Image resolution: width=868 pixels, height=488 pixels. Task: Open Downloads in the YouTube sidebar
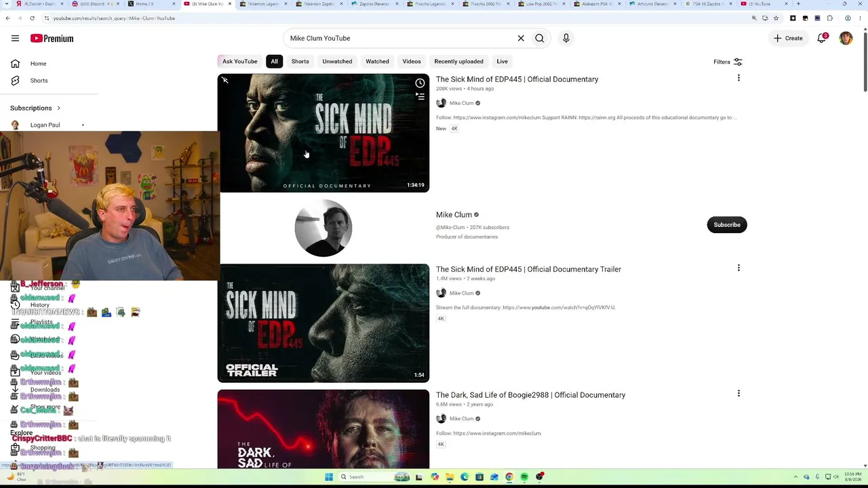click(45, 390)
